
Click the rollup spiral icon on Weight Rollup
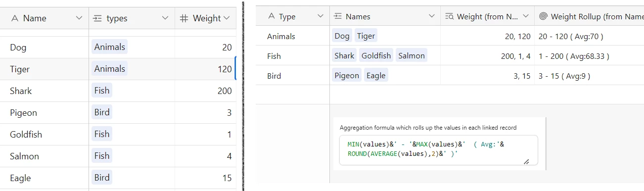click(x=543, y=16)
